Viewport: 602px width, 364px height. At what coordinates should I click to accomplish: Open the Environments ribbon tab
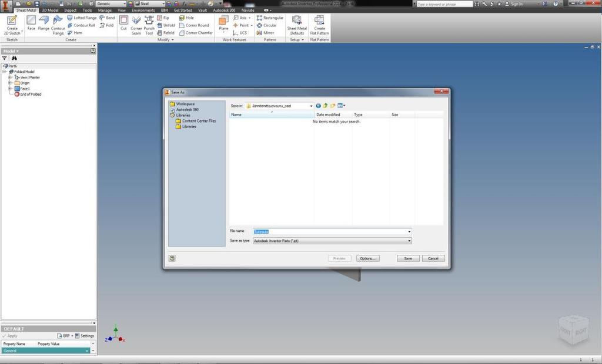(143, 11)
